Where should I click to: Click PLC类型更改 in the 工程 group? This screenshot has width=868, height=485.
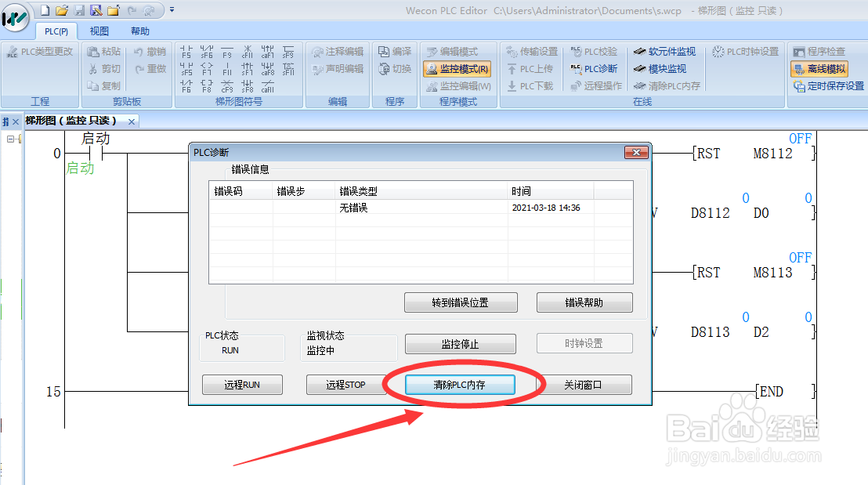(40, 52)
